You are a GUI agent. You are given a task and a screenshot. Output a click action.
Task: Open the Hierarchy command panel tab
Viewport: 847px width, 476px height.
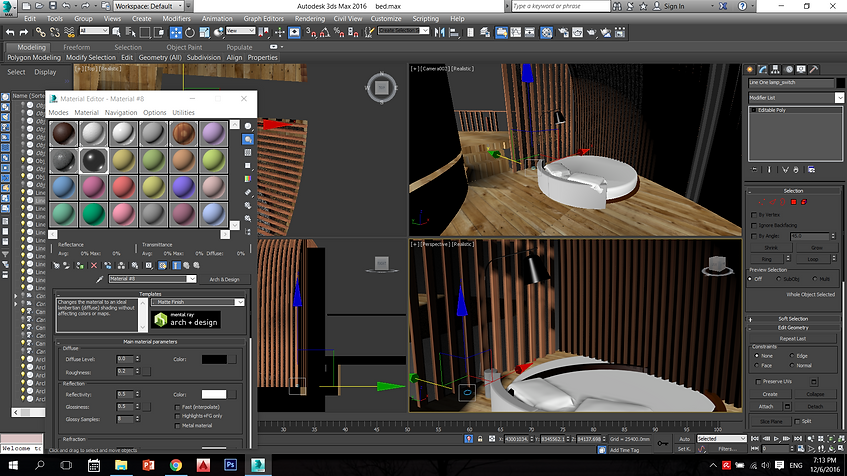[x=776, y=70]
